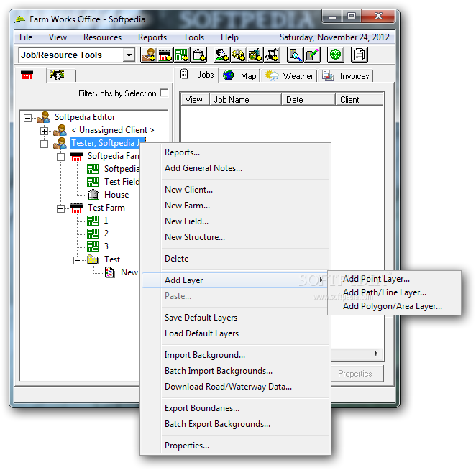Collapse the Softpedia Editor tree node

(27, 118)
